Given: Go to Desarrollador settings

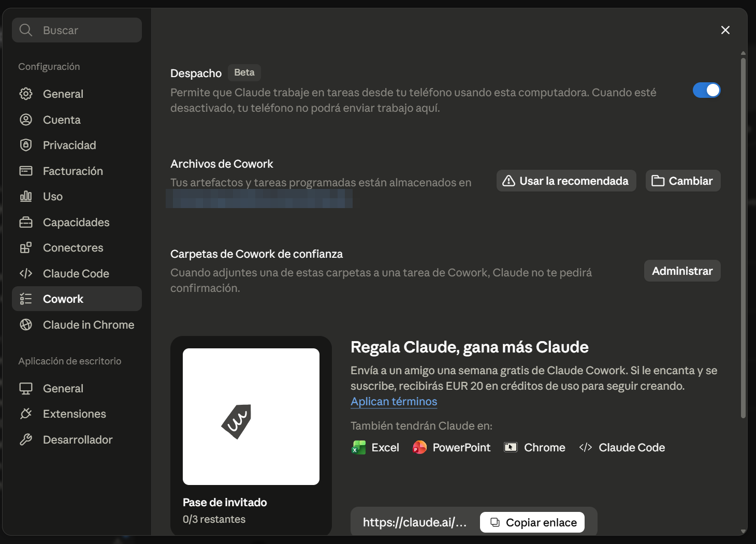Looking at the screenshot, I should tap(77, 439).
